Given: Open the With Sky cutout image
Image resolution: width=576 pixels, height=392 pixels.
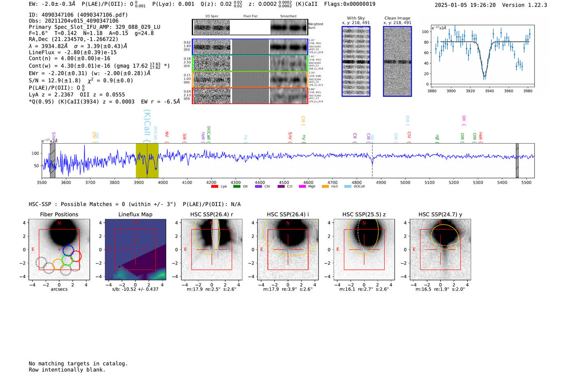Looking at the screenshot, I should (356, 61).
